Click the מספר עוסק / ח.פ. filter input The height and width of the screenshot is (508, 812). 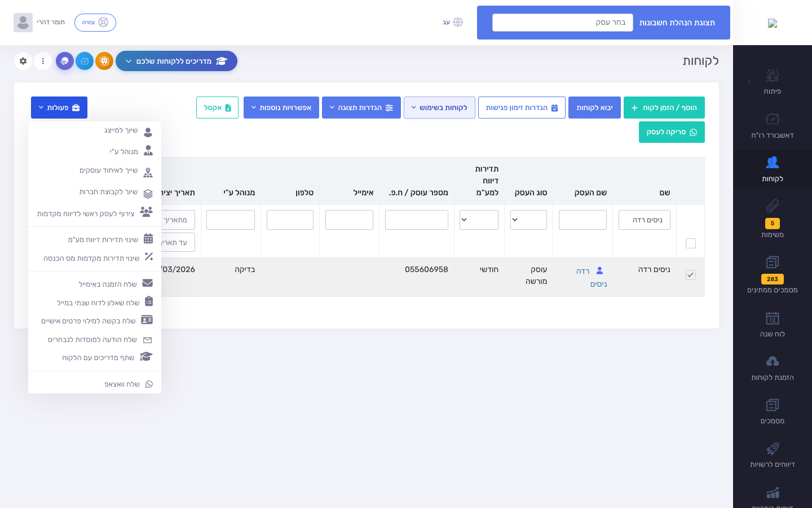pos(417,220)
